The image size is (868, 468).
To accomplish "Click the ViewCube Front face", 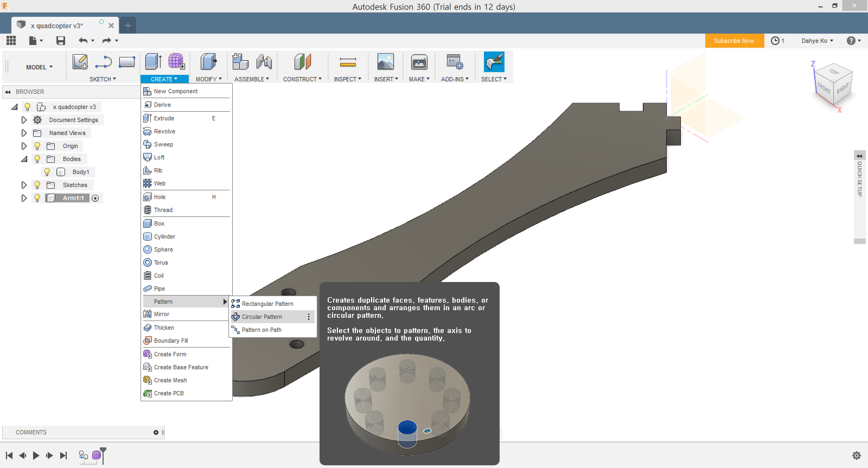I will (824, 89).
